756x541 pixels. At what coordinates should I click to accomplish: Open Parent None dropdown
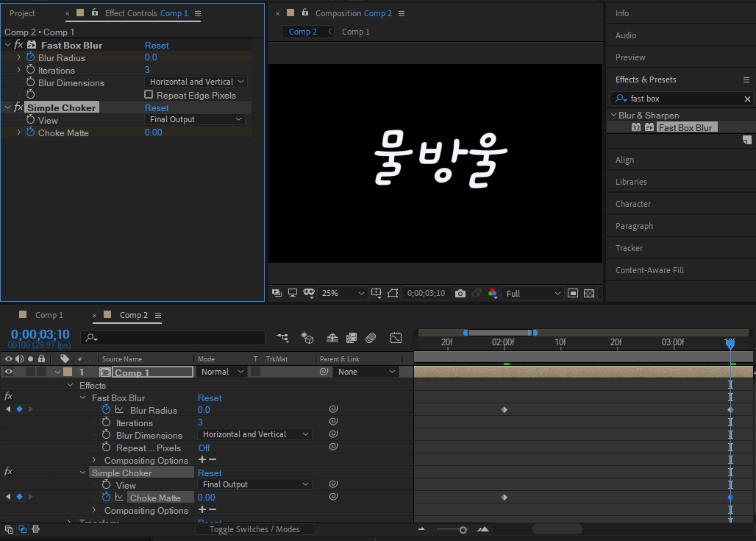pyautogui.click(x=366, y=372)
